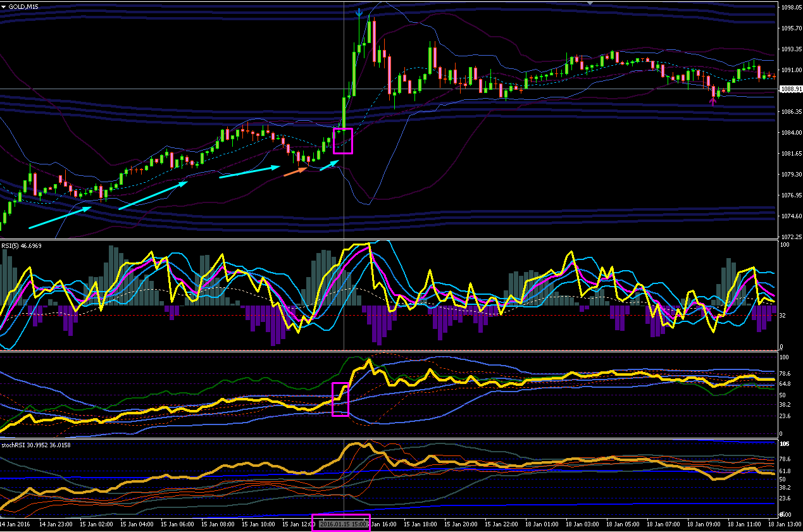Viewport: 803px width, 532px height.
Task: Select time axis label 14 Jan 23:00
Action: (x=55, y=524)
